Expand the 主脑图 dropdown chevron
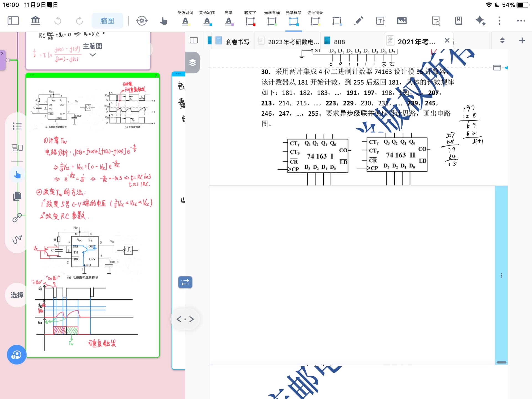532x399 pixels. 93,55
